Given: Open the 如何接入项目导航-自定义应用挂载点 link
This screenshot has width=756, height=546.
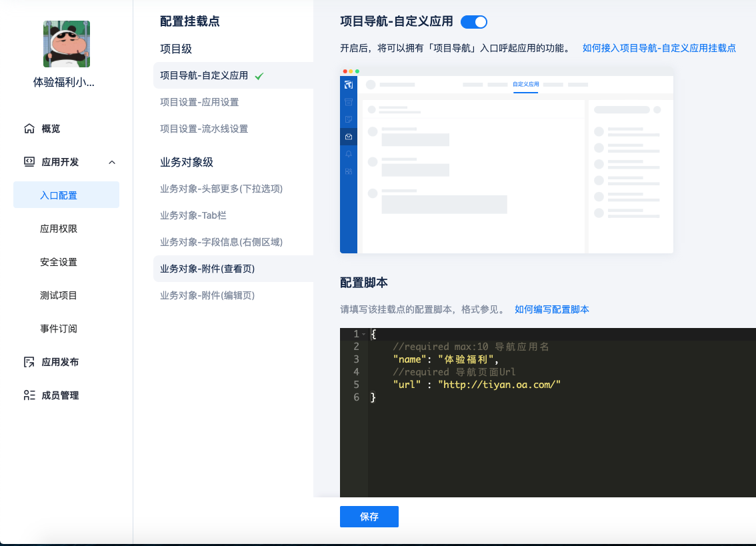Looking at the screenshot, I should tap(659, 47).
